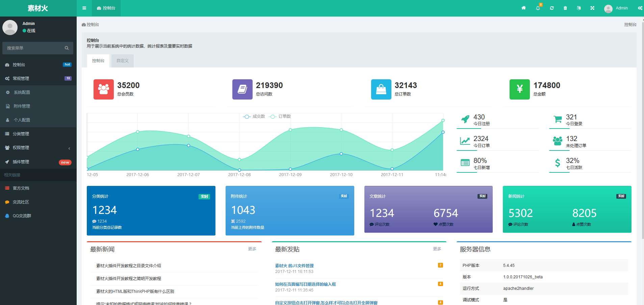
Task: Click the refresh icon in the top bar
Action: (x=552, y=8)
